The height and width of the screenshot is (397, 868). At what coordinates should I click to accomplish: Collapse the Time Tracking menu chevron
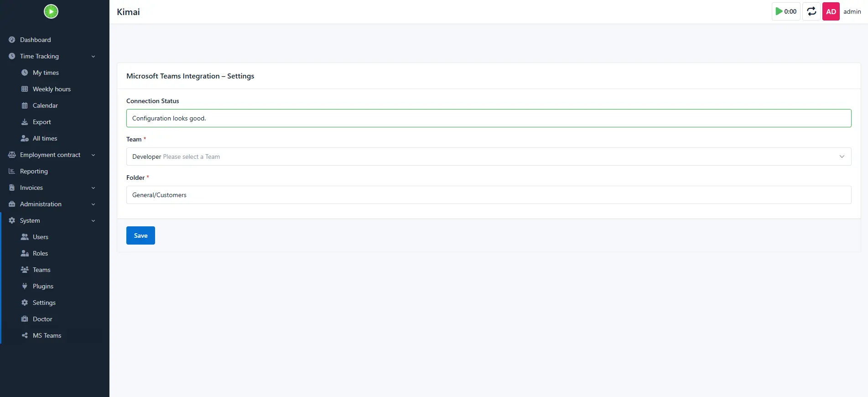pos(93,56)
